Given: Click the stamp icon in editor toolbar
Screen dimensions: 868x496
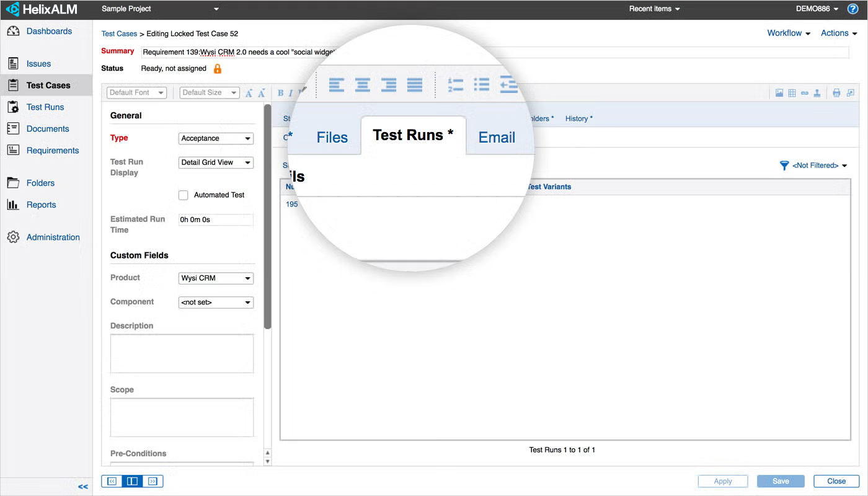Looking at the screenshot, I should tap(817, 93).
